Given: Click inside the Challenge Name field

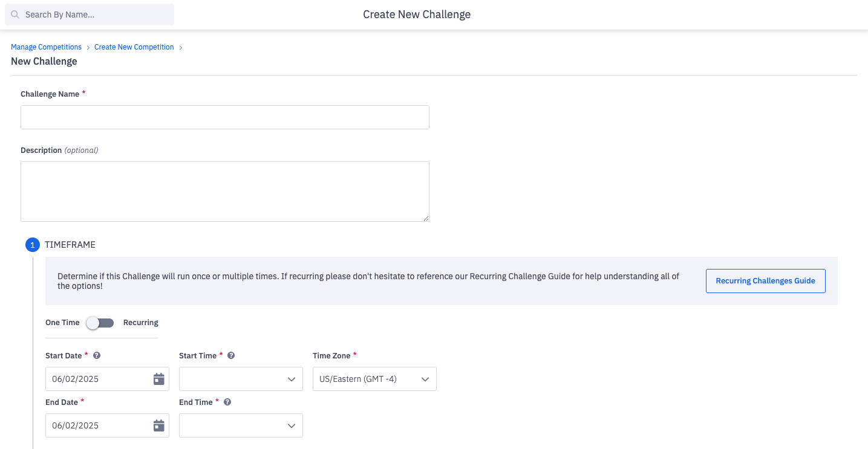Looking at the screenshot, I should pyautogui.click(x=224, y=117).
